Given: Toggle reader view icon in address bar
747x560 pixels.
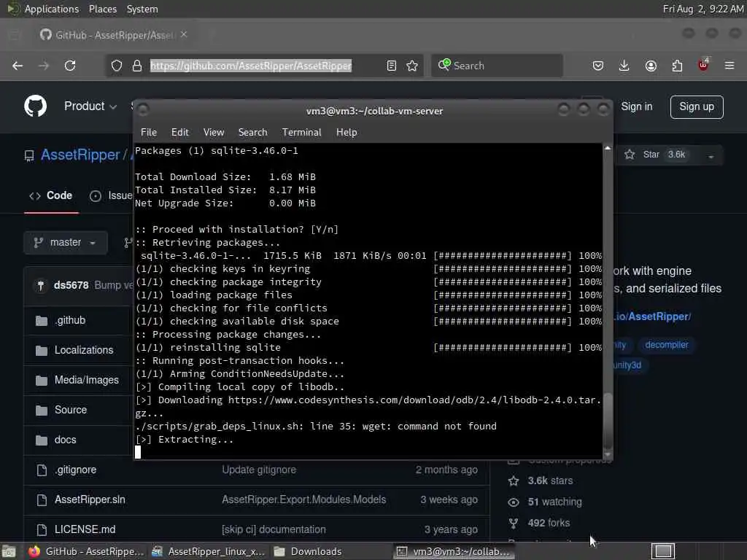Looking at the screenshot, I should tap(392, 66).
